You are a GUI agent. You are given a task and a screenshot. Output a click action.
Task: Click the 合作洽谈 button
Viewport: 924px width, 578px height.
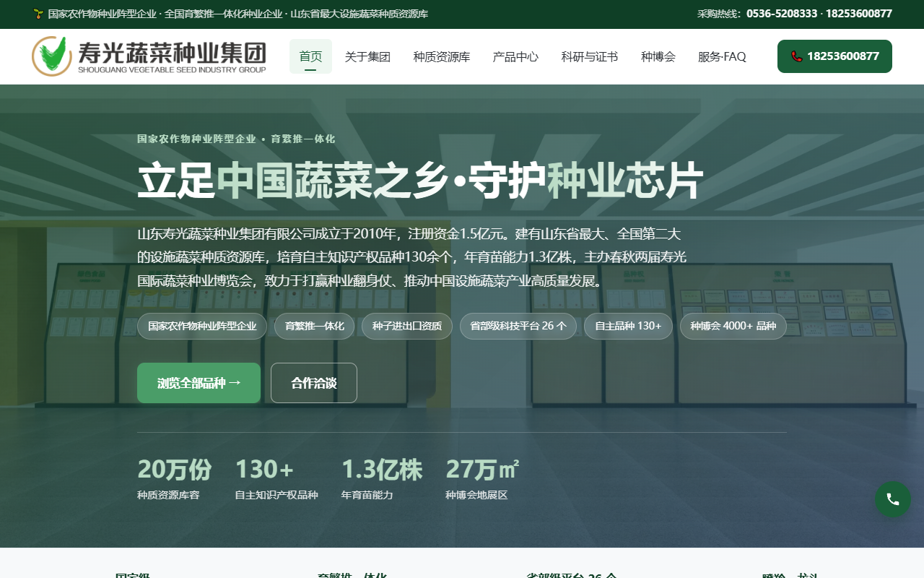(314, 383)
